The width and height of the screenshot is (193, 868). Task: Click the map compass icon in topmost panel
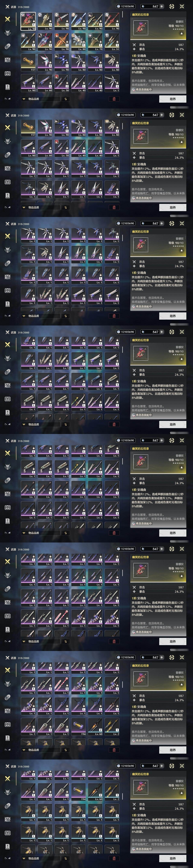click(172, 6)
